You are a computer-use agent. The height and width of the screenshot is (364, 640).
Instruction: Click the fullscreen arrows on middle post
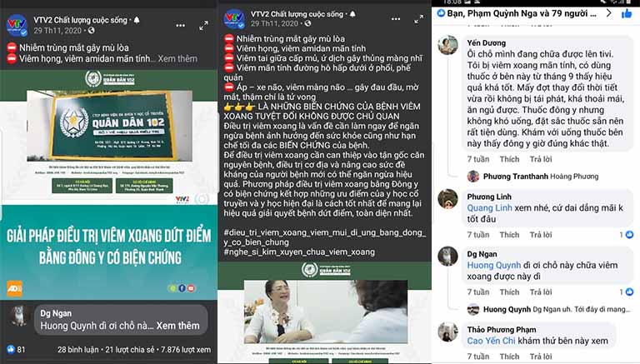pos(419,19)
